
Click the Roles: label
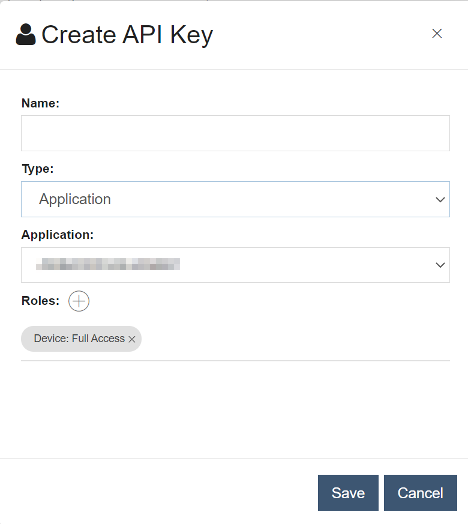[40, 301]
